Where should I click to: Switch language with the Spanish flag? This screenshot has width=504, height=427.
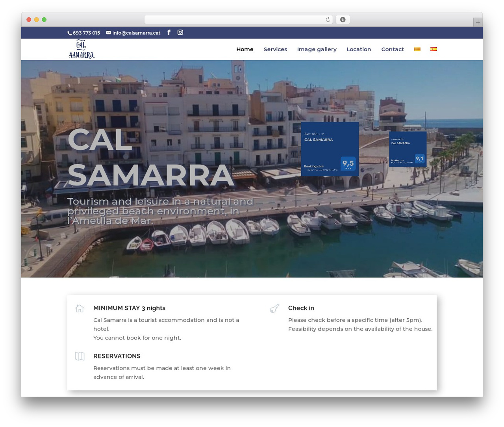(x=434, y=49)
